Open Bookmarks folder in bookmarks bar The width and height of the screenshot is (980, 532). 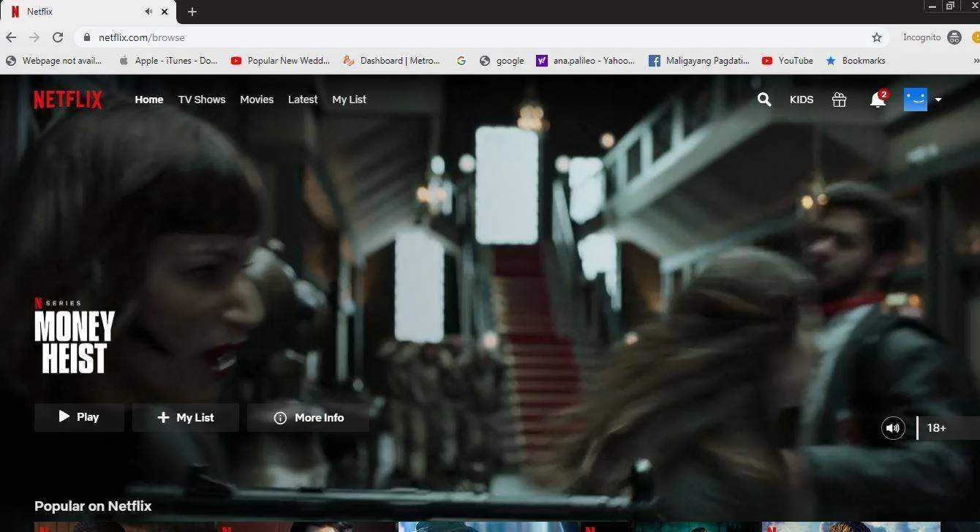click(x=856, y=61)
